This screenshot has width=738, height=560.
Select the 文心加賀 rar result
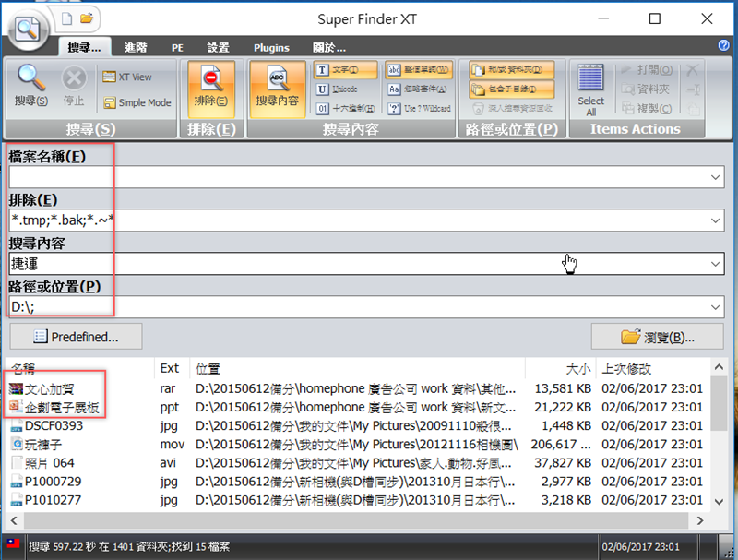[x=357, y=388]
